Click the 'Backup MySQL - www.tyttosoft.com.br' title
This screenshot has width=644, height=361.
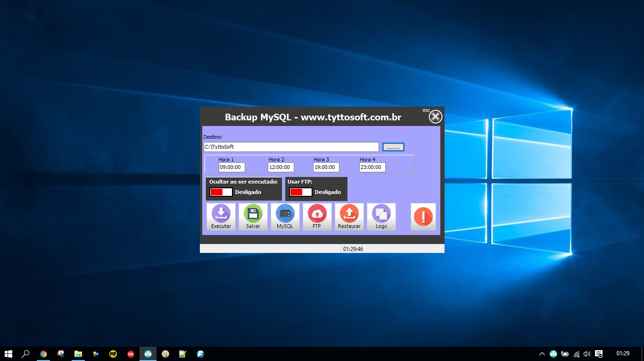[x=313, y=117]
